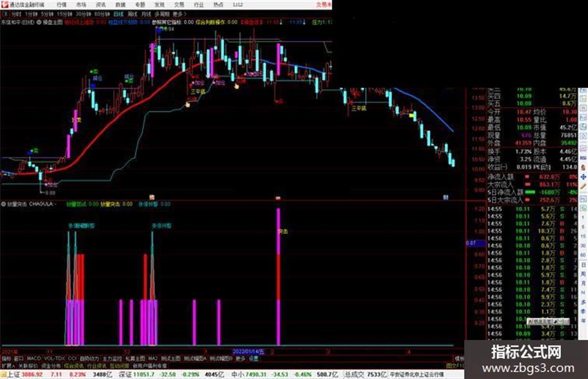Select the 15-minute shortcut in right toolbar
This screenshot has width=588, height=379.
[x=583, y=236]
